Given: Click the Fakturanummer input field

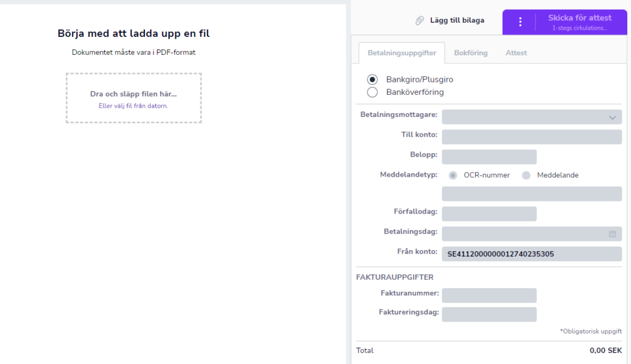Looking at the screenshot, I should (489, 295).
